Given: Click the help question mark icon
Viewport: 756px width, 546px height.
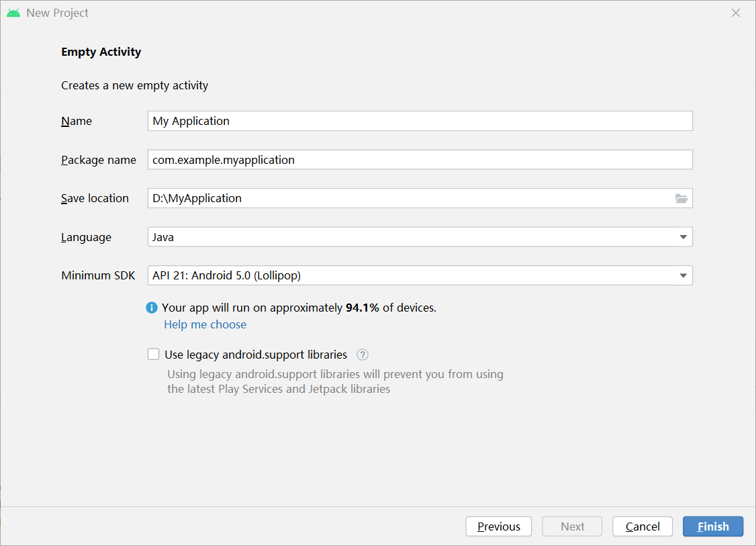Looking at the screenshot, I should pyautogui.click(x=363, y=355).
